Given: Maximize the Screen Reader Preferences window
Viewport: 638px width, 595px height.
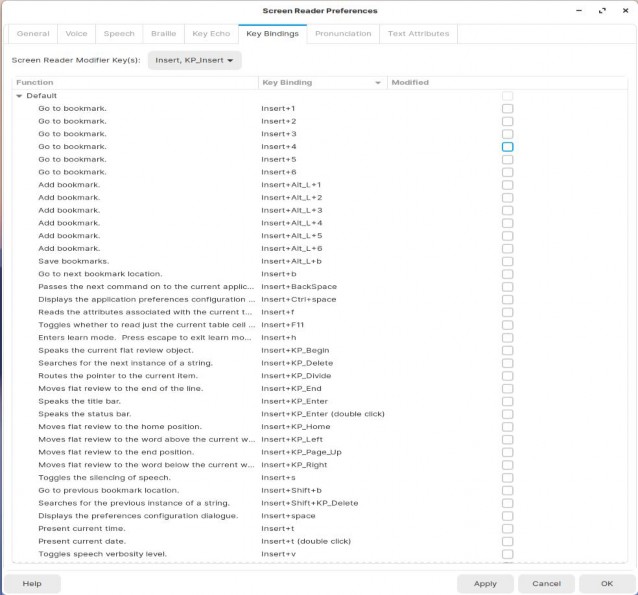Looking at the screenshot, I should click(x=602, y=11).
